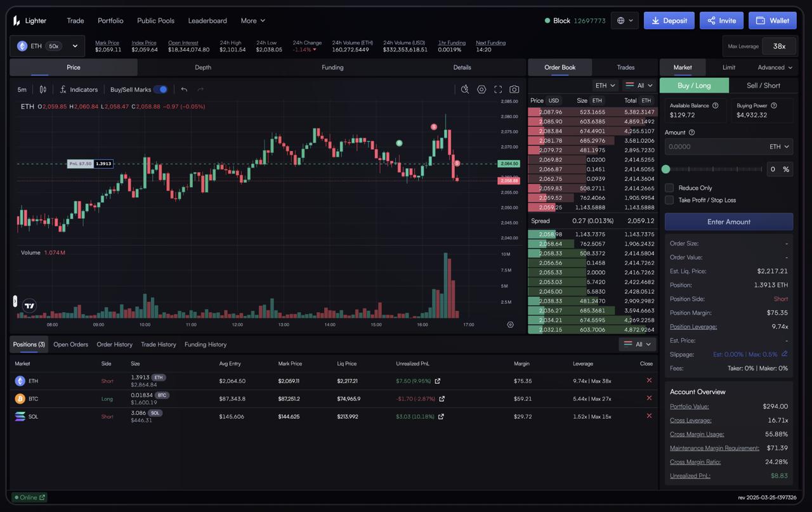This screenshot has width=812, height=512.
Task: Click the Wallet button
Action: tap(772, 20)
